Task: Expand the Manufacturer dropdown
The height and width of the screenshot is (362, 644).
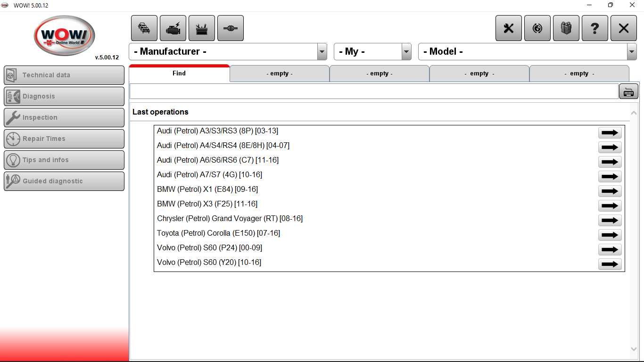Action: pos(322,52)
